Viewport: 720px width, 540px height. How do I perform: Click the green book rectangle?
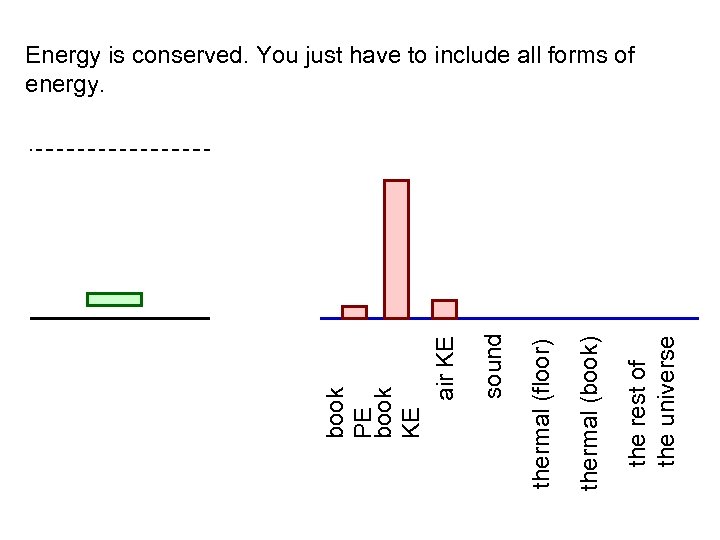click(x=114, y=299)
